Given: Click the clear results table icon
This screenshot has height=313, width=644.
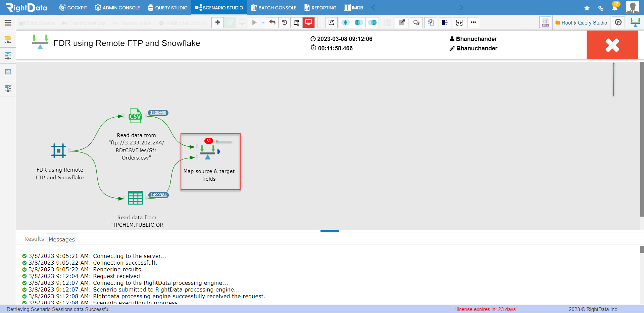Looking at the screenshot, I should (x=297, y=23).
